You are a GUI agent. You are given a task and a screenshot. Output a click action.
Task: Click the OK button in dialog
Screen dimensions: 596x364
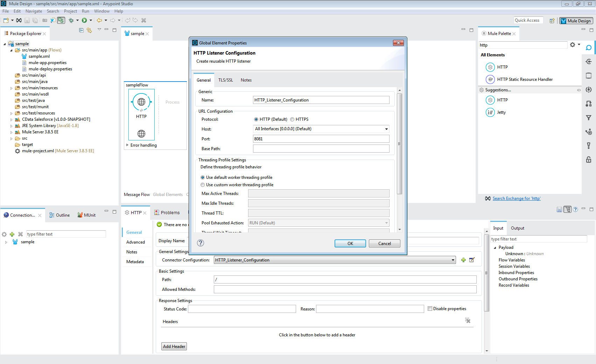(350, 244)
